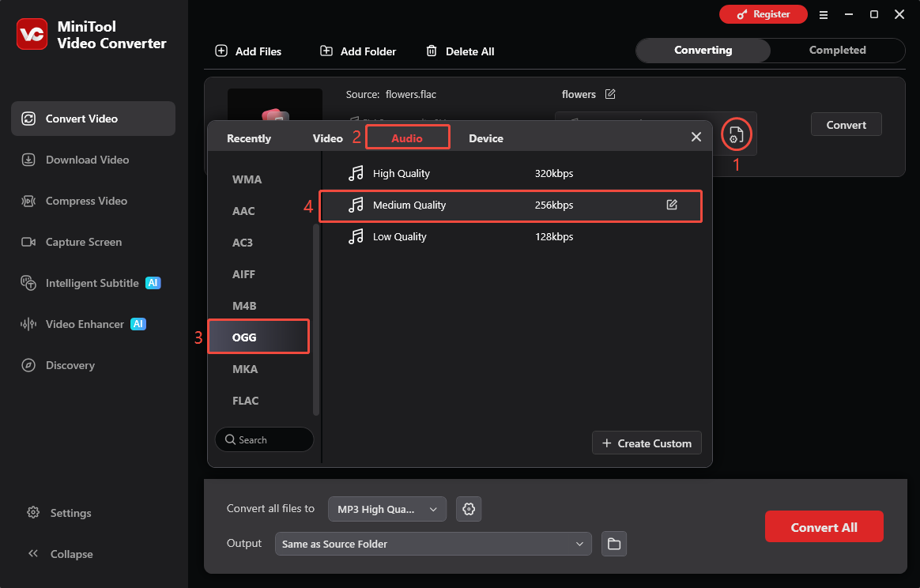Click Add Folder button

[358, 51]
